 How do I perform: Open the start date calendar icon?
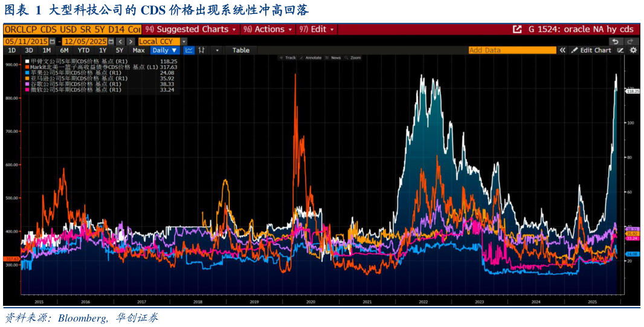tap(52, 42)
